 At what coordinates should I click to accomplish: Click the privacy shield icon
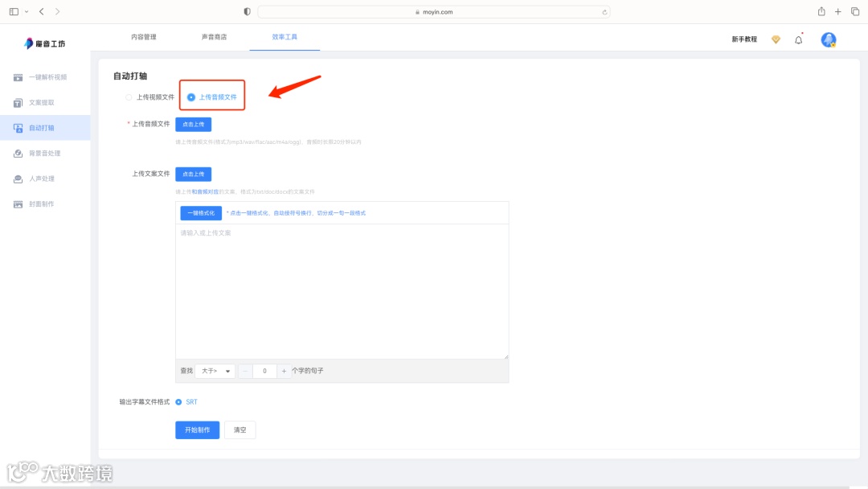(x=247, y=11)
